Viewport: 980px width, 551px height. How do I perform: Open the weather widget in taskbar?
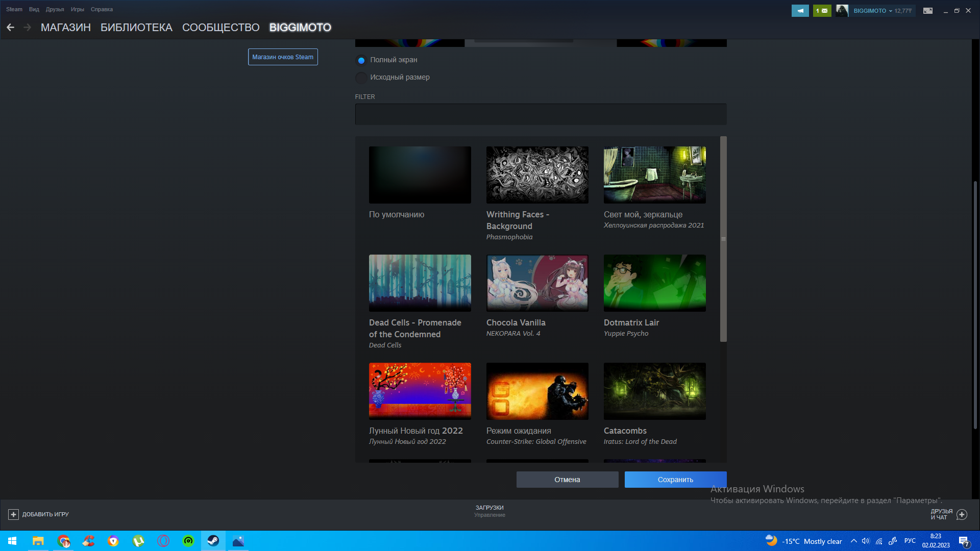tap(803, 541)
